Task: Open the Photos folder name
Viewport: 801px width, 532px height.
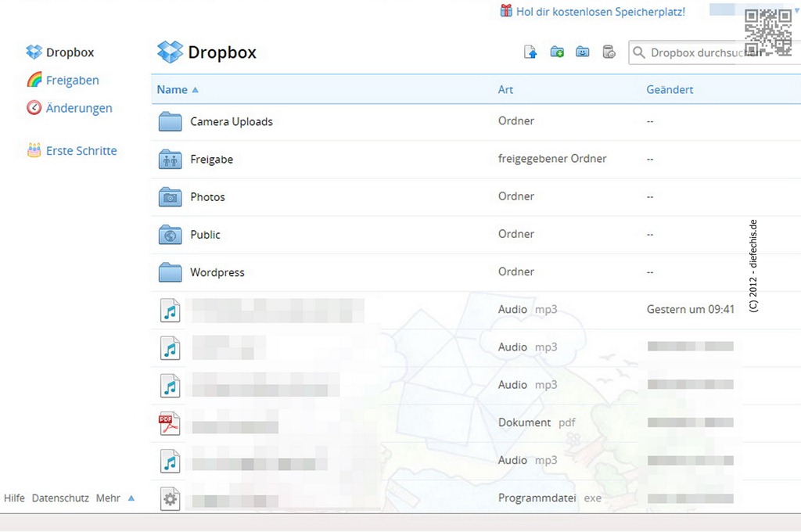Action: click(207, 196)
